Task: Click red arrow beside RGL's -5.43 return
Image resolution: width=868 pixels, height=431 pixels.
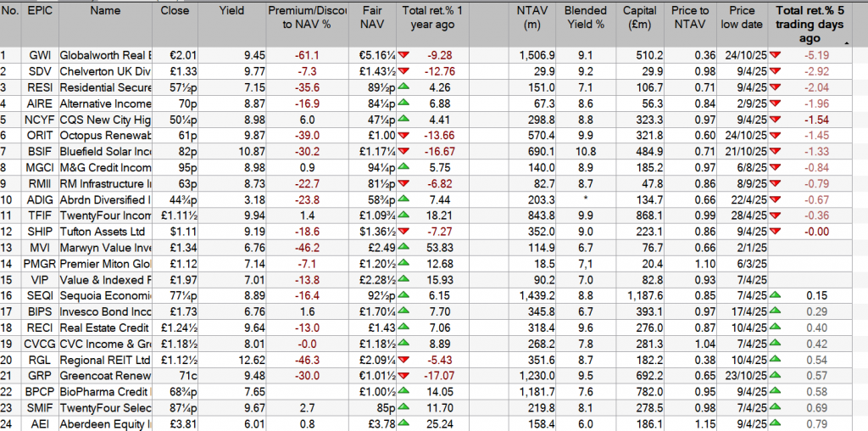Action: (405, 358)
